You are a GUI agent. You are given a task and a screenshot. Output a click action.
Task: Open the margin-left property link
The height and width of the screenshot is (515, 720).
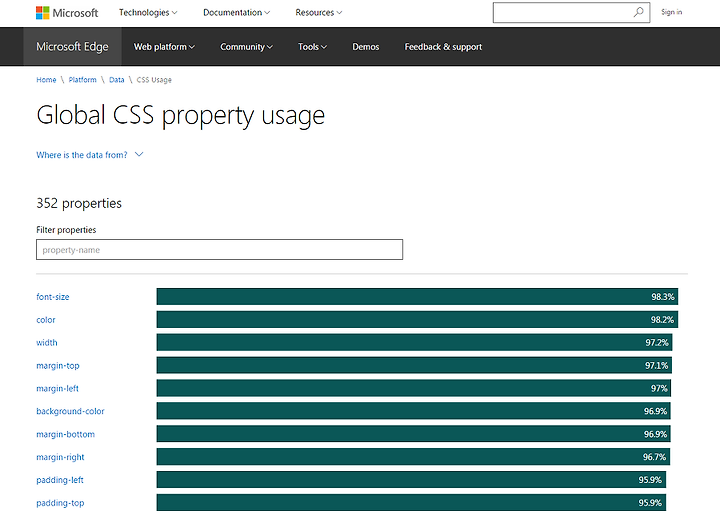click(x=57, y=389)
